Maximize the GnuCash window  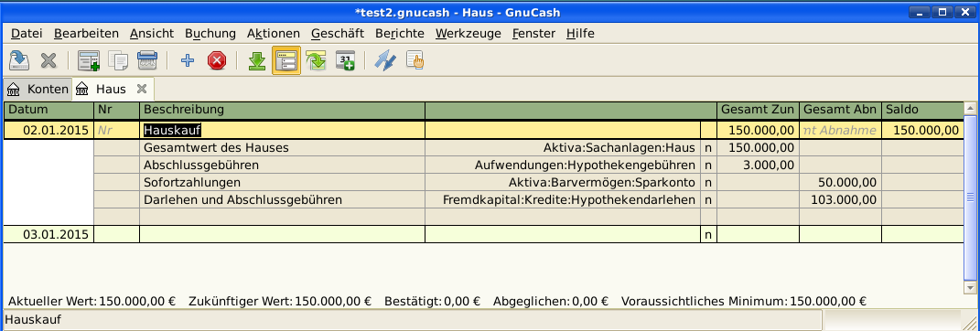click(x=943, y=12)
